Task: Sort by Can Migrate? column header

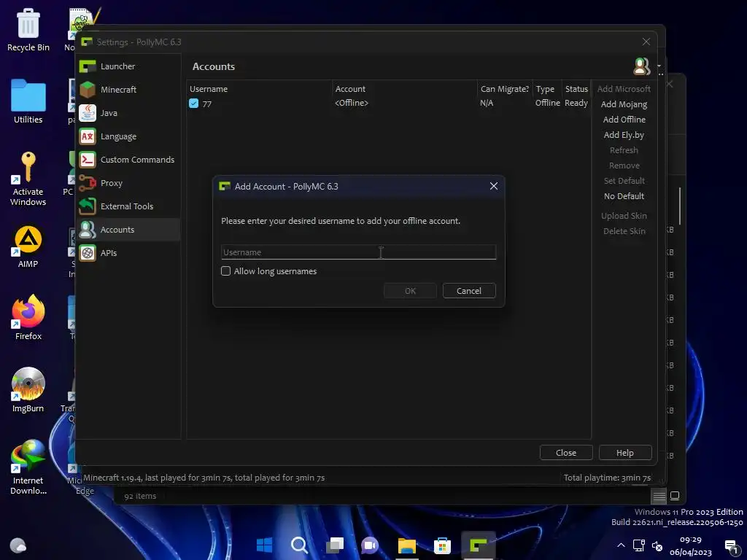Action: (x=505, y=89)
